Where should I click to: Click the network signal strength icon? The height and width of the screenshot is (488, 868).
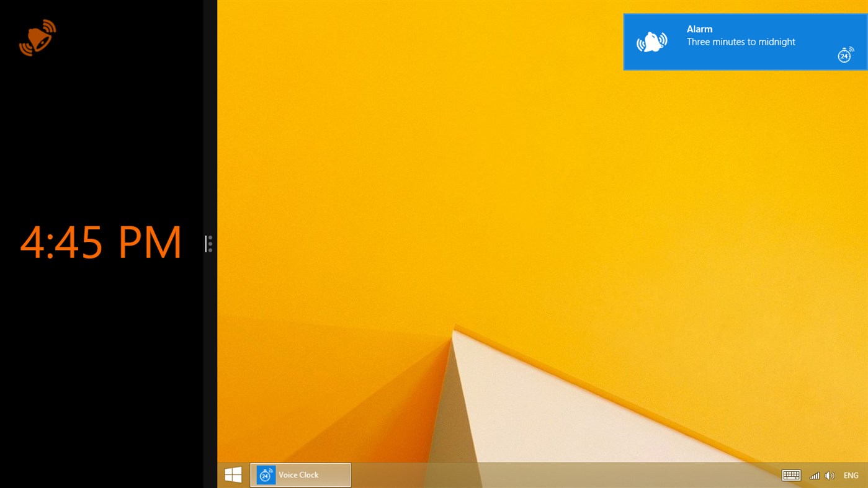813,475
